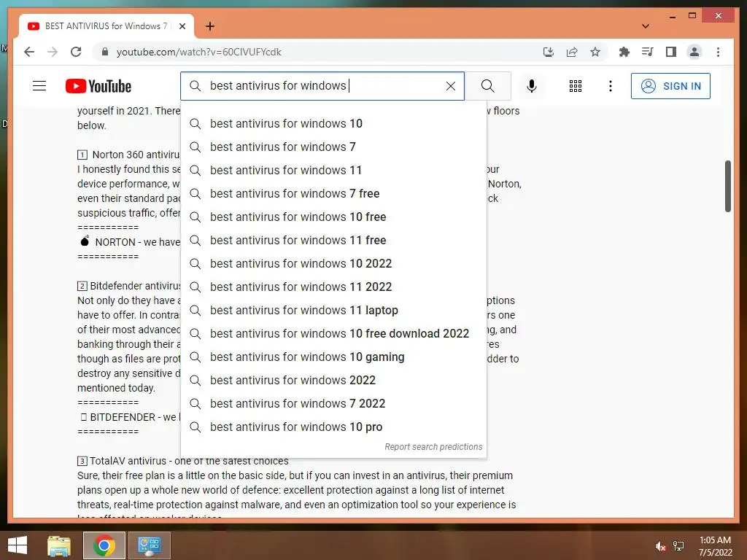The height and width of the screenshot is (560, 747).
Task: Open Chrome extensions puzzle icon
Action: point(624,52)
